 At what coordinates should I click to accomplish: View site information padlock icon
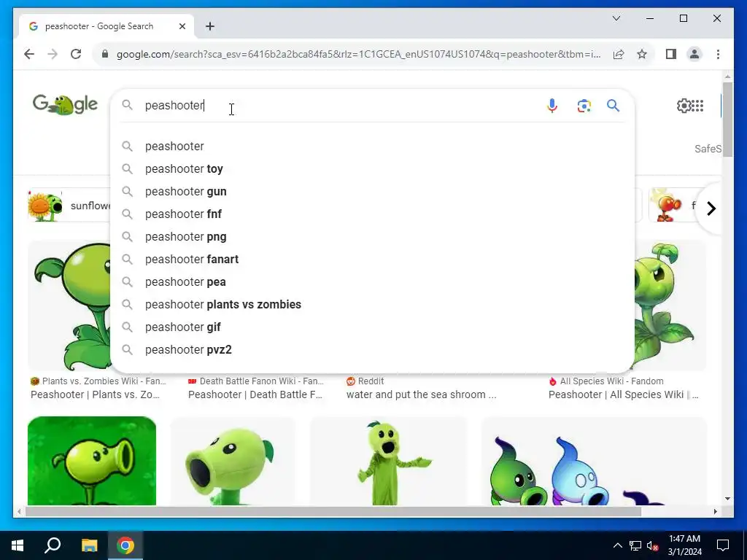coord(105,54)
